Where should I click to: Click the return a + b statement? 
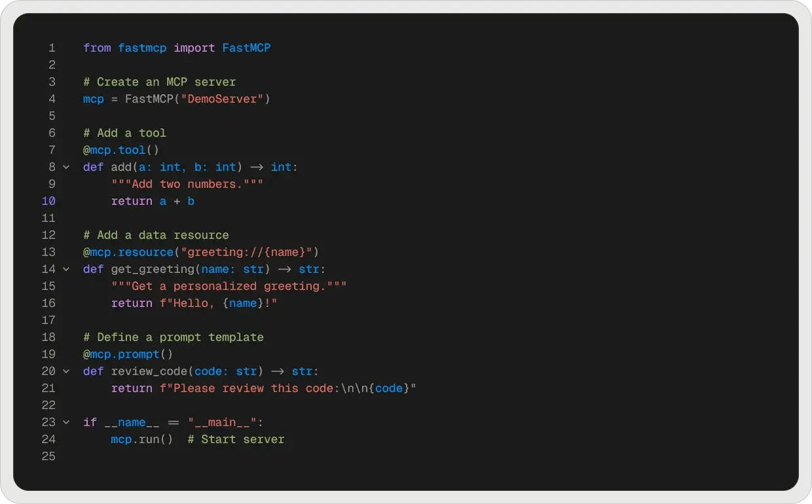click(x=151, y=201)
